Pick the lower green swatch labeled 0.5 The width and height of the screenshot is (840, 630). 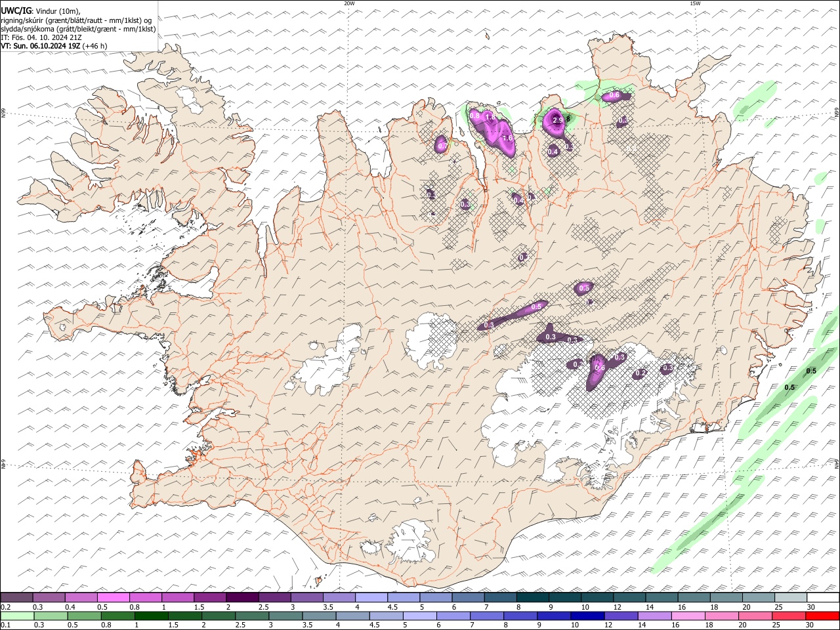(x=84, y=616)
